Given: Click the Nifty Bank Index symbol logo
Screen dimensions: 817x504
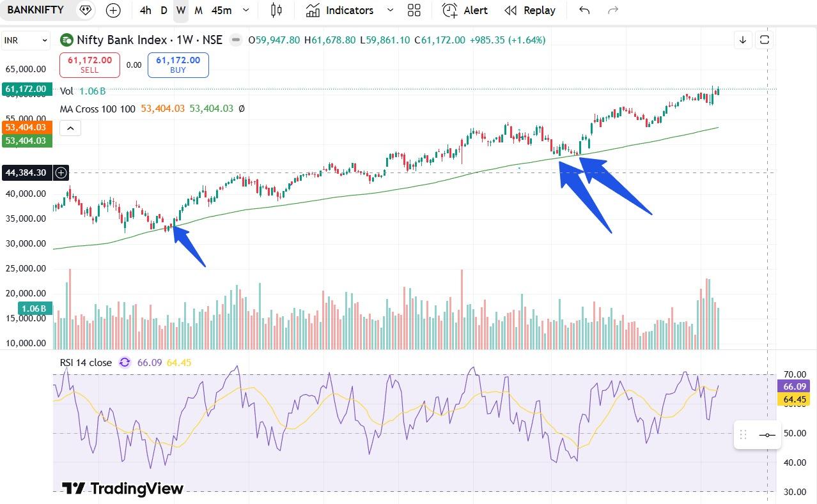Looking at the screenshot, I should pos(66,40).
